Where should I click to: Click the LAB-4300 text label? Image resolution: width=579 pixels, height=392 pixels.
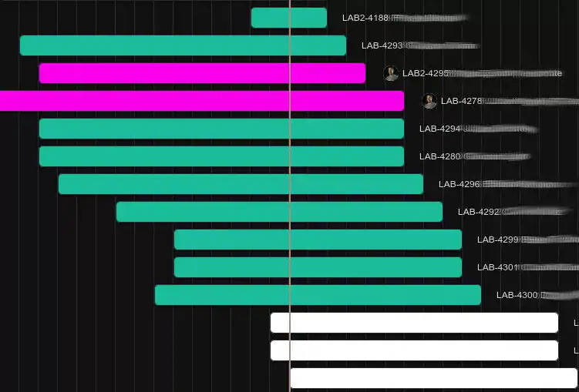tap(517, 295)
